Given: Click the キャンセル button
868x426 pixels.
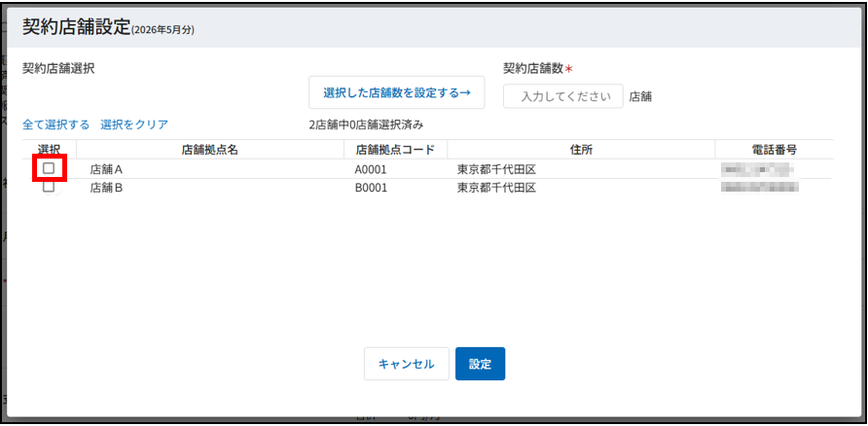Looking at the screenshot, I should 406,364.
